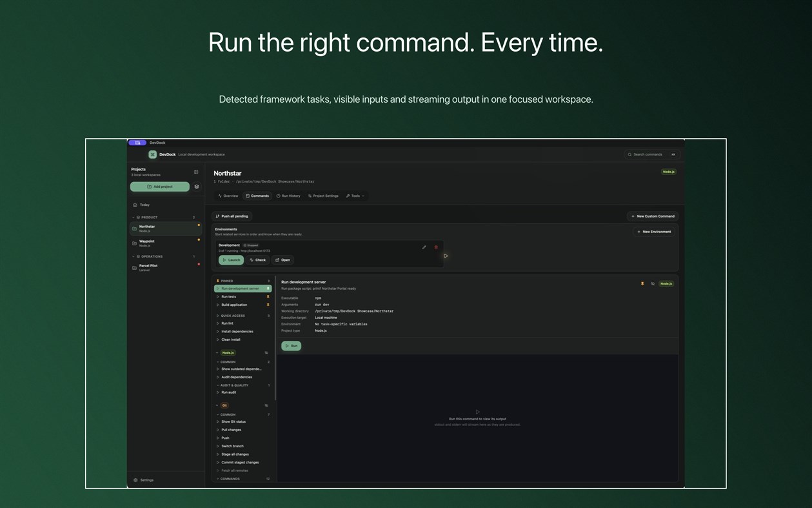Click Push all pending
Image resolution: width=812 pixels, height=508 pixels.
[x=232, y=216]
